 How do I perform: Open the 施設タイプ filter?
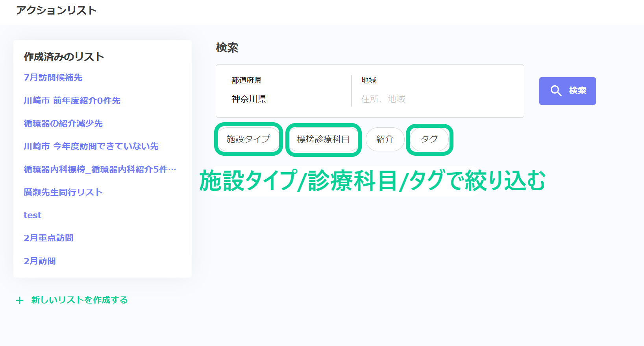click(x=248, y=139)
